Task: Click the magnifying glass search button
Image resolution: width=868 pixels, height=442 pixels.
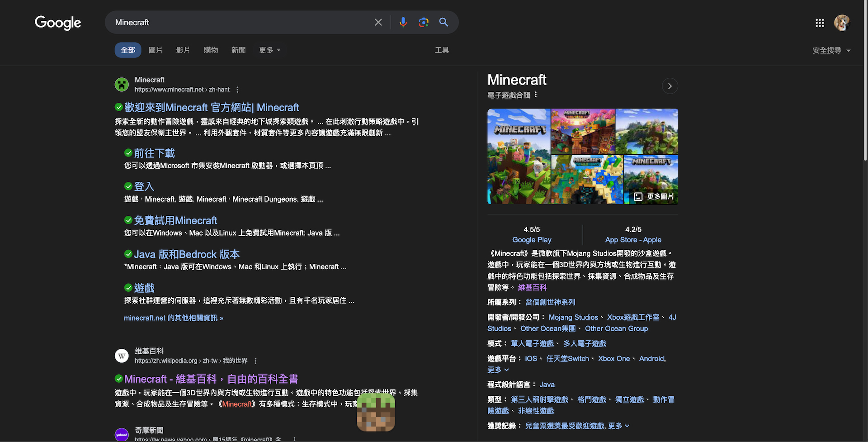Action: click(x=443, y=22)
